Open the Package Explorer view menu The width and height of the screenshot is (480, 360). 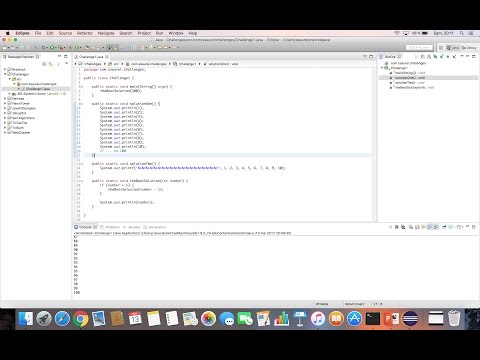tap(66, 63)
